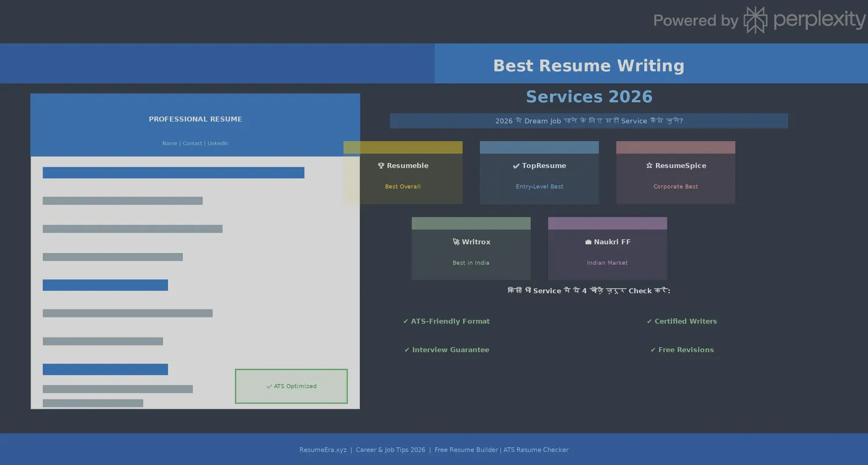This screenshot has width=868, height=465.
Task: Click the Perplexity logo icon
Action: (755, 20)
